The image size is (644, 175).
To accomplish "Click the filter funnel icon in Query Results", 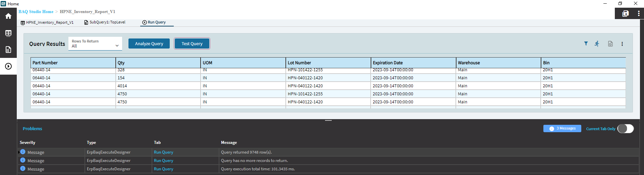I will tap(586, 43).
